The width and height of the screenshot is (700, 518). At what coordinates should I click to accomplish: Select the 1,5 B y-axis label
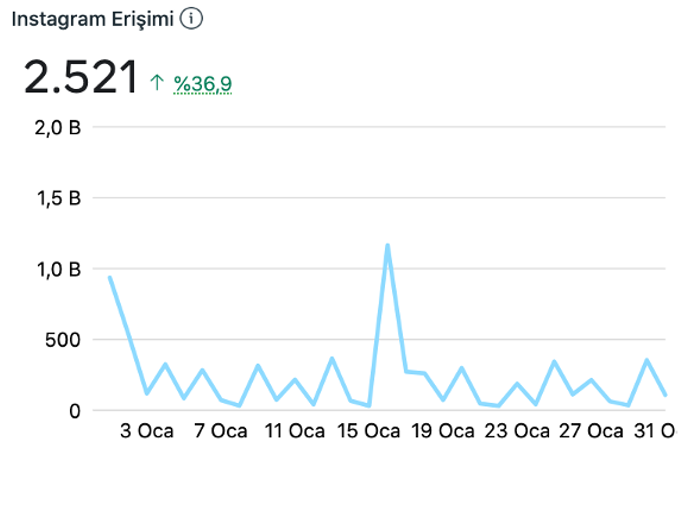click(x=58, y=199)
